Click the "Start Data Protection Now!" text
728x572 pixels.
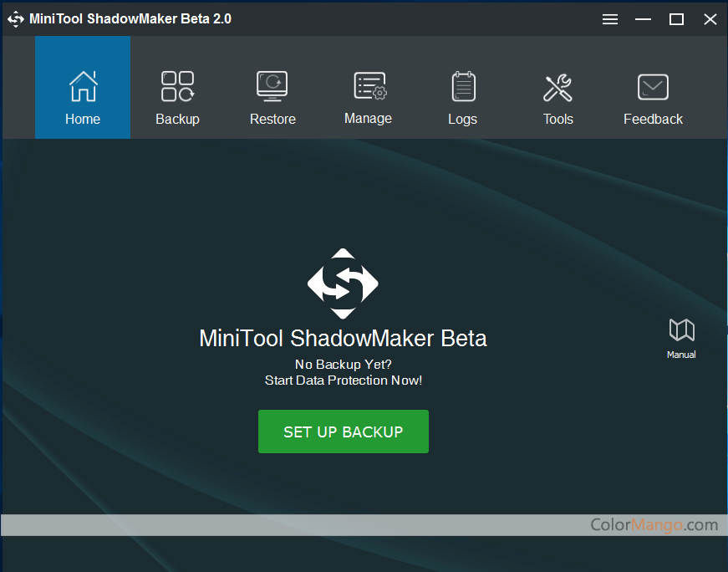pyautogui.click(x=343, y=380)
